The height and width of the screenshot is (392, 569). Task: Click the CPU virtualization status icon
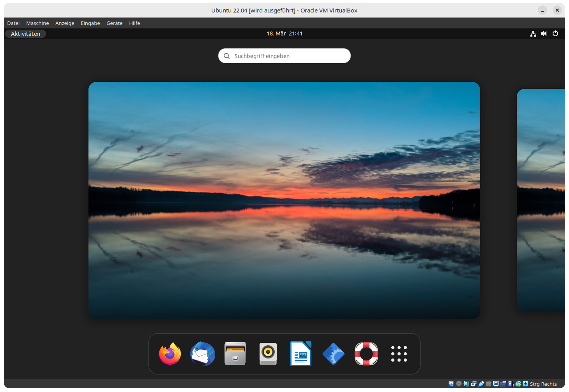point(511,384)
